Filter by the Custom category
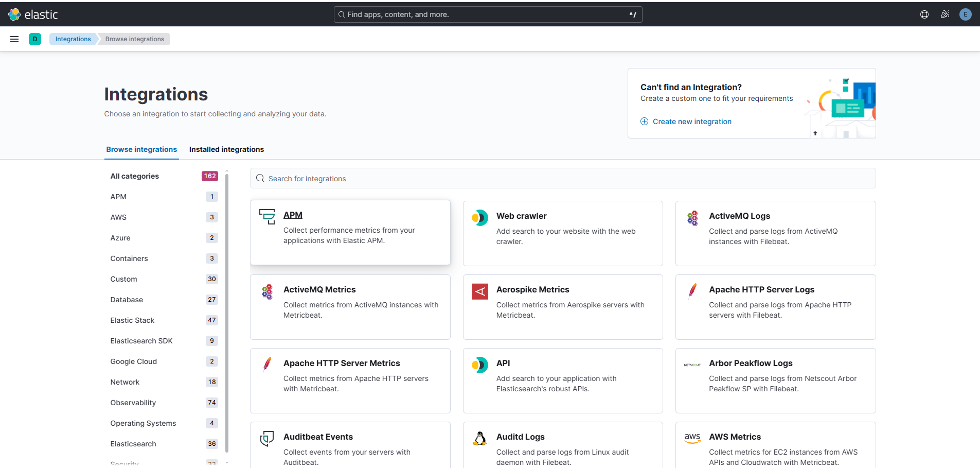The image size is (980, 468). pos(164,279)
